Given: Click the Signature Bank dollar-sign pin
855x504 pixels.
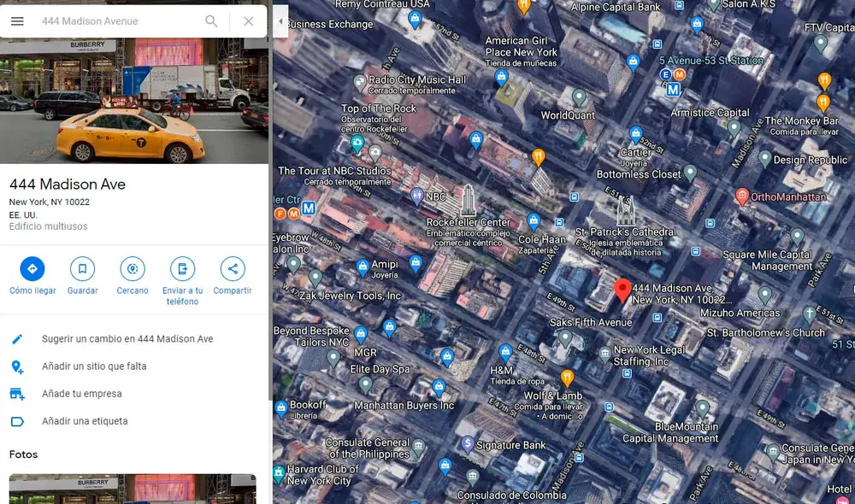Looking at the screenshot, I should coord(467,443).
